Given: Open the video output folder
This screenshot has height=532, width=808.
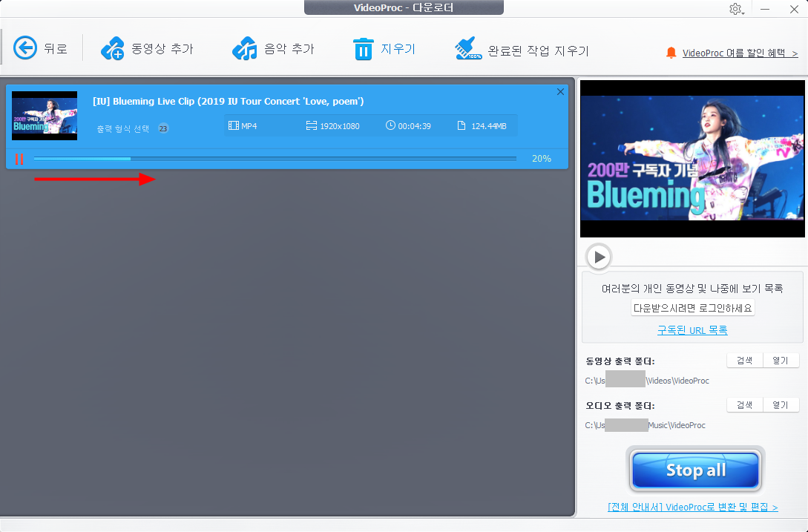Looking at the screenshot, I should coord(781,361).
